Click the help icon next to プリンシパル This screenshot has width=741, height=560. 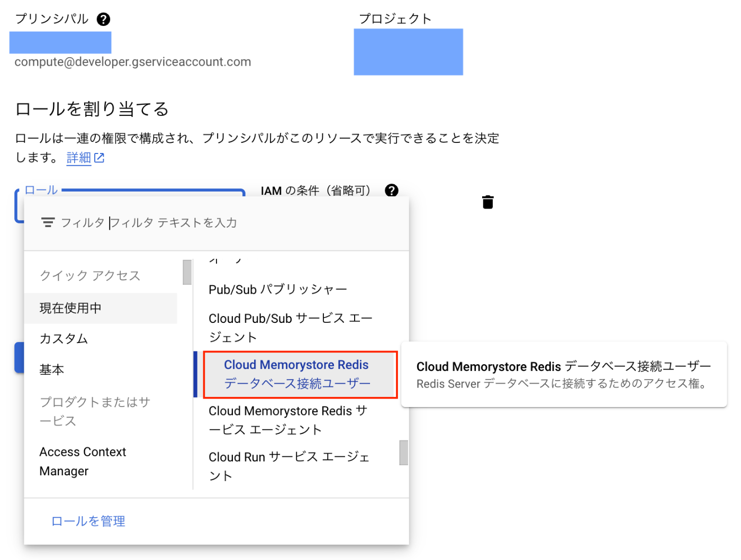pyautogui.click(x=103, y=20)
